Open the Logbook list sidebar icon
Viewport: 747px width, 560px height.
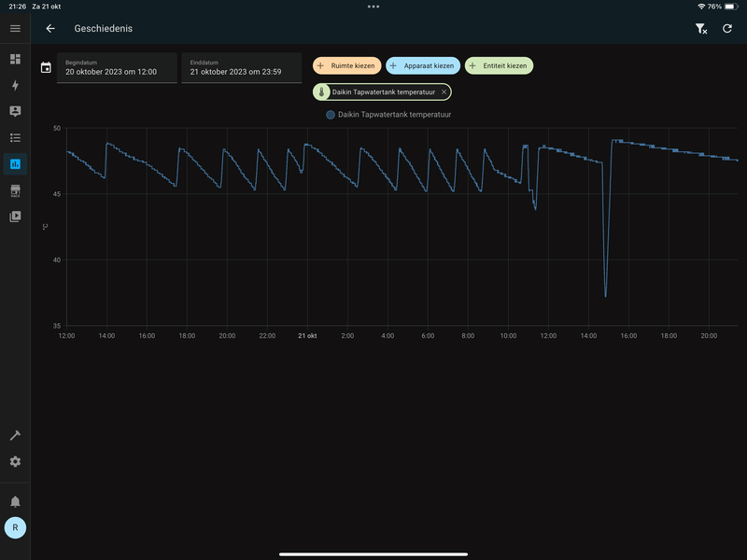15,138
